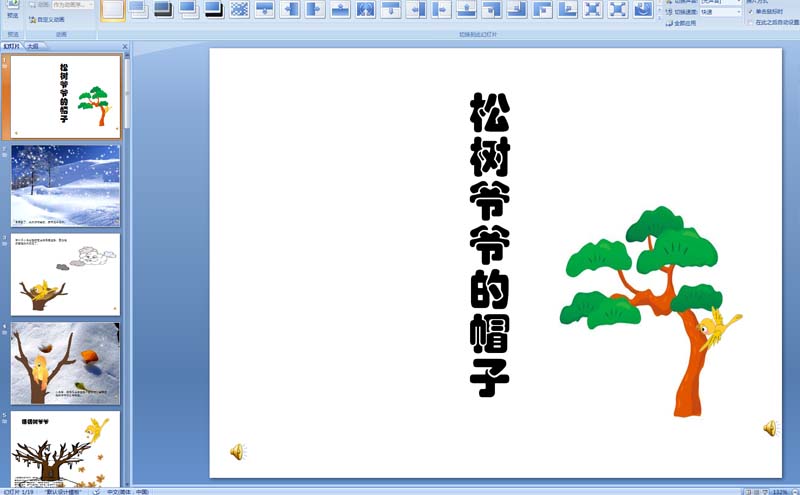Select the yellow bird on the tree trunk
The image size is (800, 495).
(718, 328)
